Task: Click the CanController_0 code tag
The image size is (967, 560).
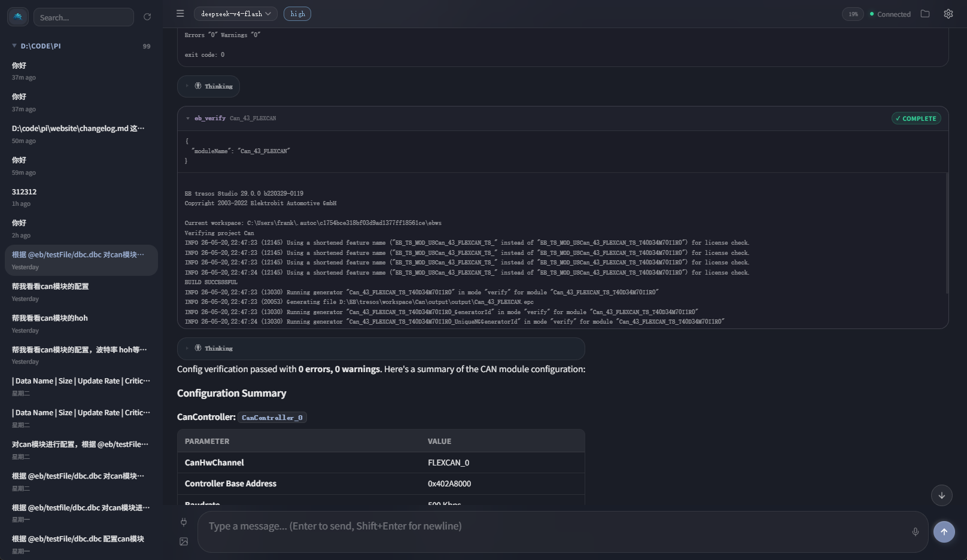Action: pyautogui.click(x=272, y=418)
